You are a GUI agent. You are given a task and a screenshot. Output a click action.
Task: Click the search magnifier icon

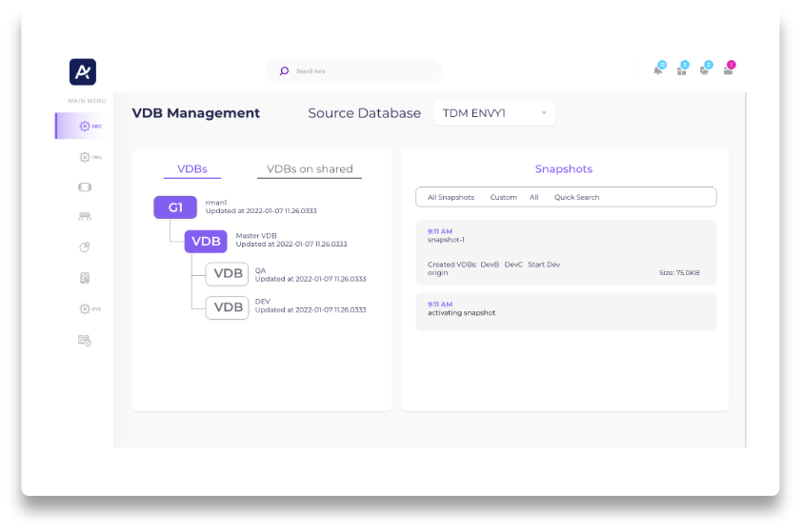284,71
